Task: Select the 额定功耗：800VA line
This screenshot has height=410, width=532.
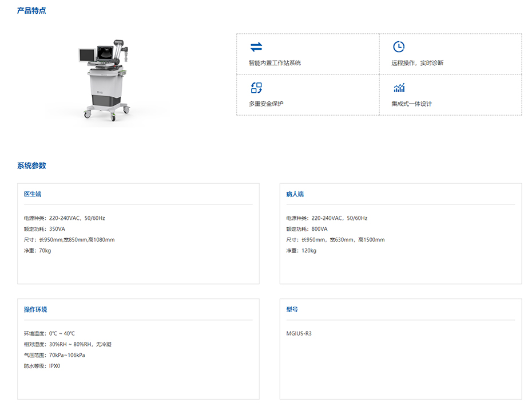Action: point(307,229)
